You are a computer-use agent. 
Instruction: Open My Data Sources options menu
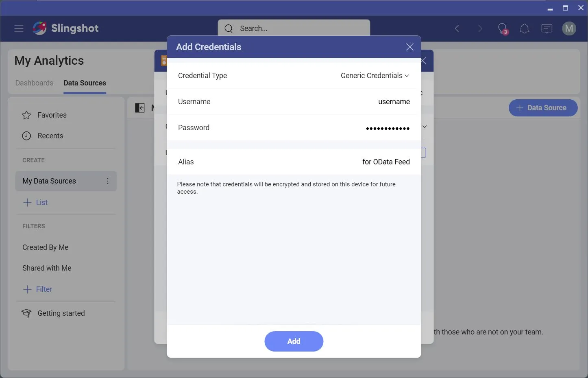pyautogui.click(x=108, y=181)
